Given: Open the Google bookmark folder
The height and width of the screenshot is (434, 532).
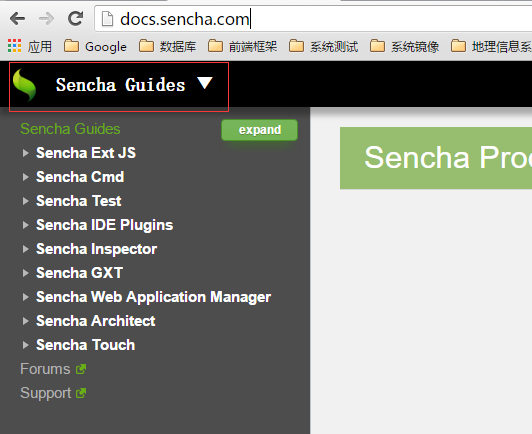Looking at the screenshot, I should [x=95, y=46].
